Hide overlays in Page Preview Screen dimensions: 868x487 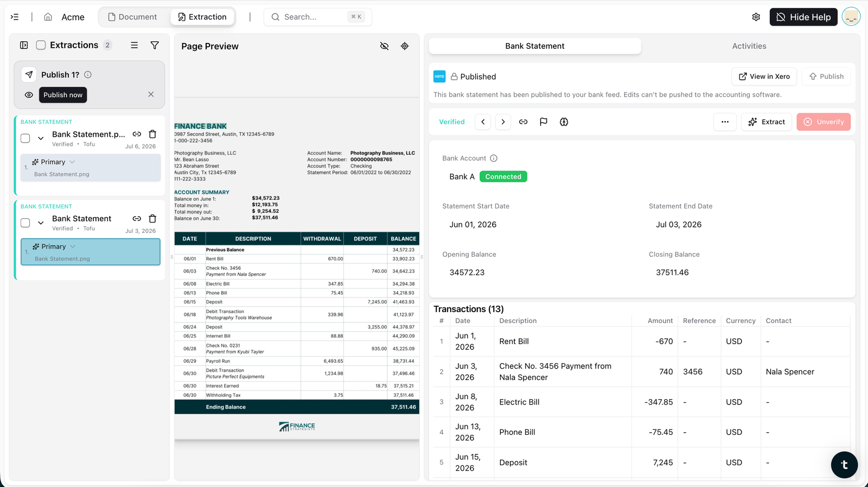[384, 46]
